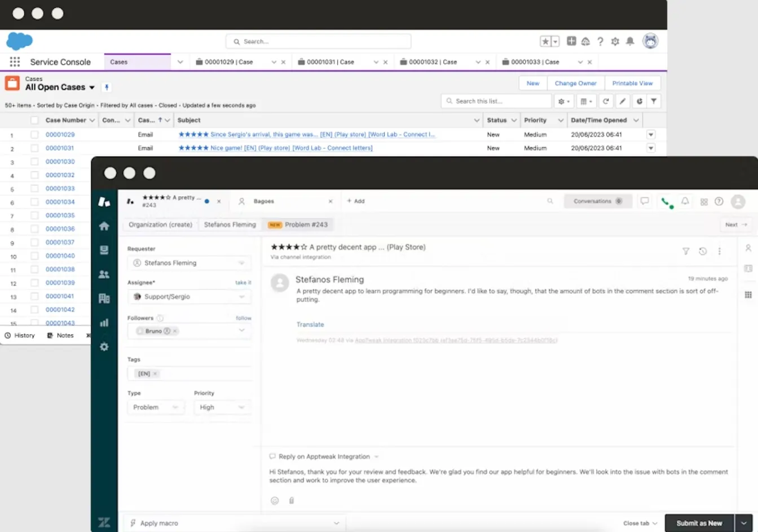Screen dimensions: 758x532
Task: Open the Cases navigation tab dropdown chevron
Action: click(180, 62)
